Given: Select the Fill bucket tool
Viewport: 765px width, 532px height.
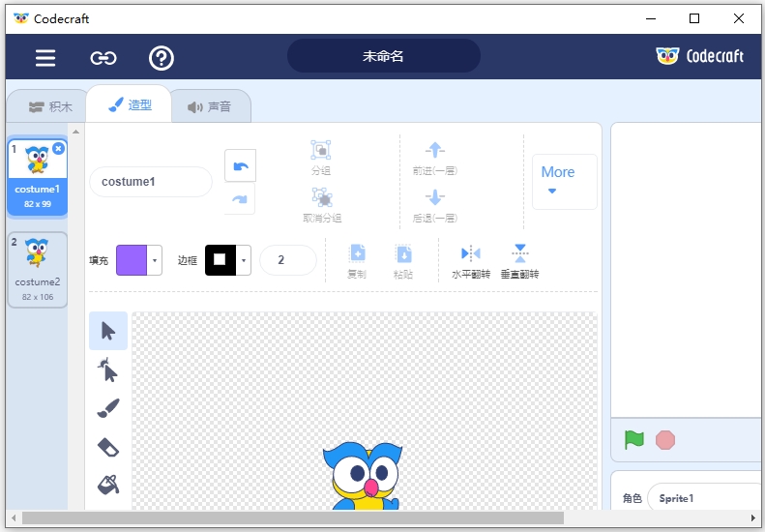Looking at the screenshot, I should [108, 484].
